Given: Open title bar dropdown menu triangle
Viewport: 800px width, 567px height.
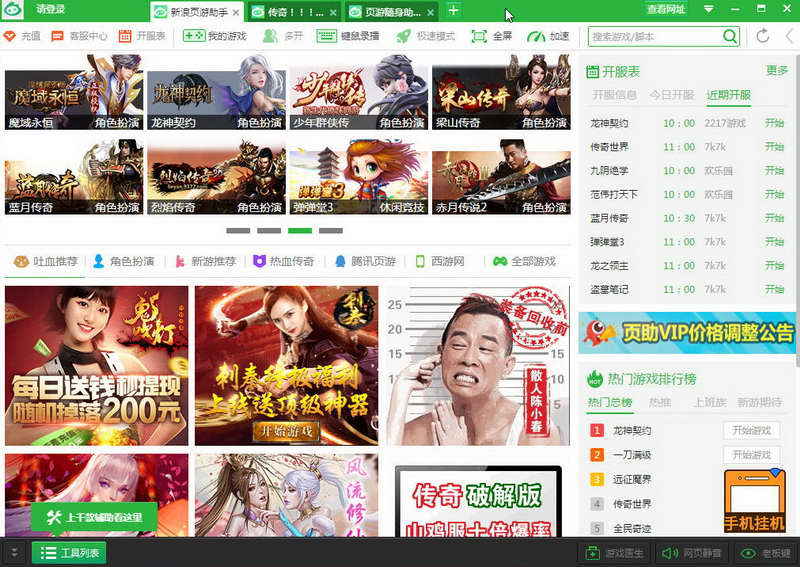Looking at the screenshot, I should point(708,9).
